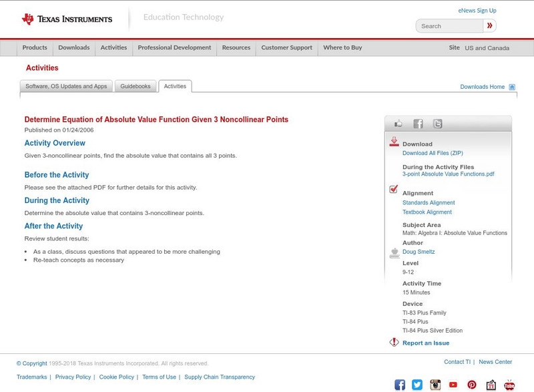Click 'TI-83 Plus Family' device text

click(x=425, y=313)
